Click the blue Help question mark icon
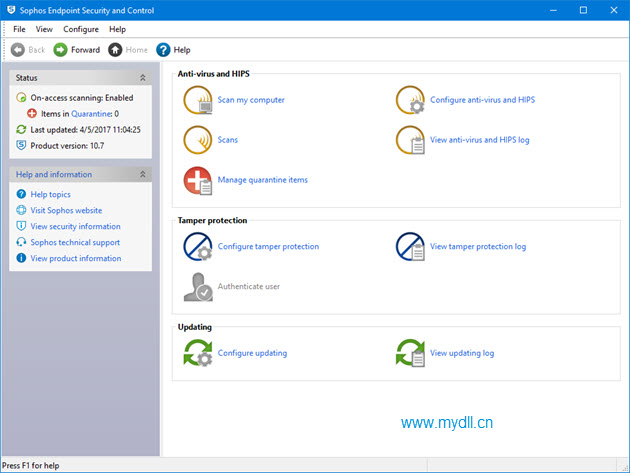The width and height of the screenshot is (630, 473). [163, 50]
